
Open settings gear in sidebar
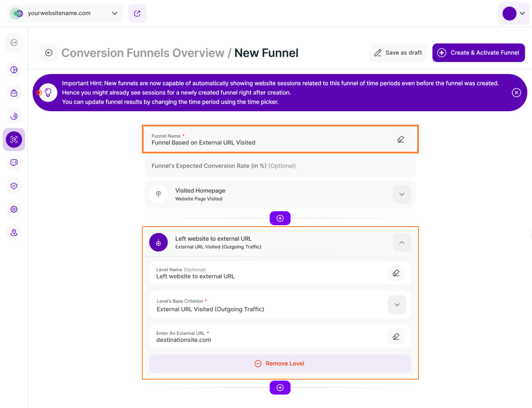14,209
